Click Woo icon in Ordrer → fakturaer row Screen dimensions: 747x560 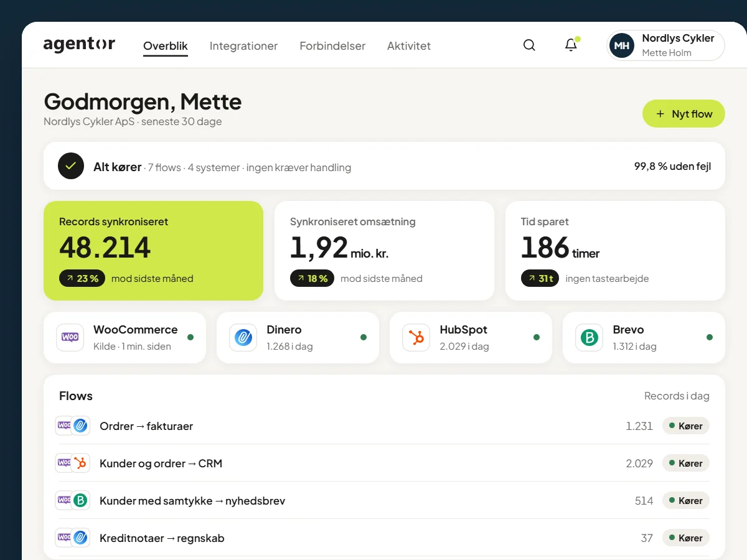pyautogui.click(x=63, y=426)
